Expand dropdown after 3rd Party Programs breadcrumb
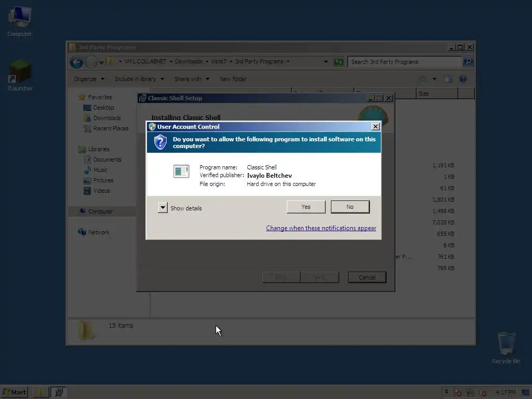The image size is (532, 399). (x=288, y=62)
